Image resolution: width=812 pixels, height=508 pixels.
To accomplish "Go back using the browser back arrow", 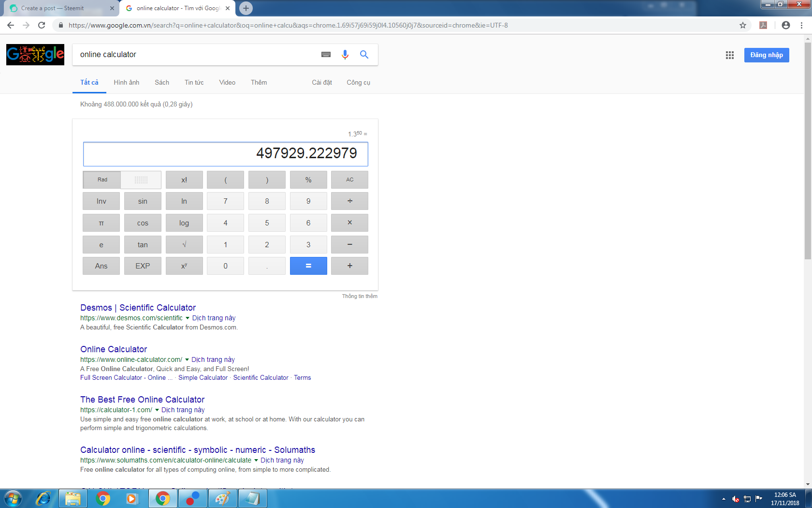I will pyautogui.click(x=11, y=25).
